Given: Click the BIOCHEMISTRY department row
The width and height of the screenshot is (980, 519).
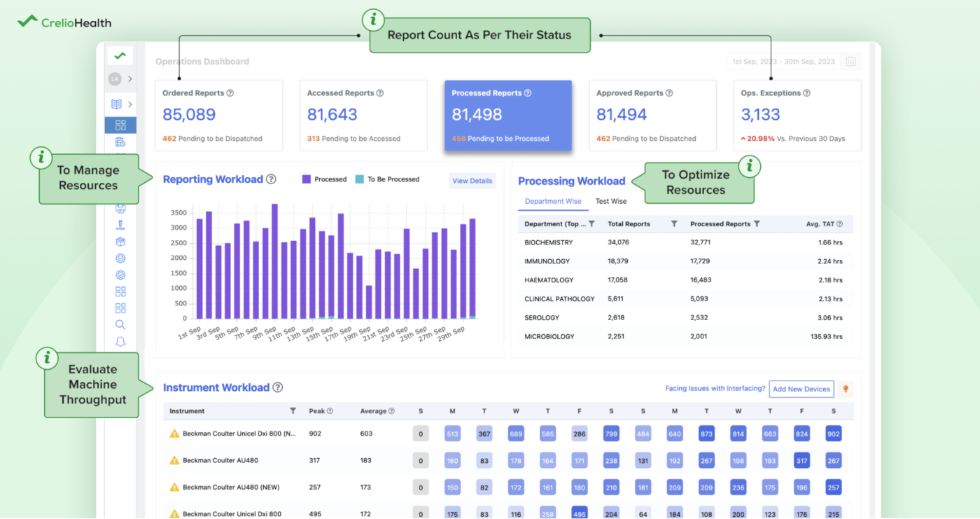Looking at the screenshot, I should pos(685,242).
